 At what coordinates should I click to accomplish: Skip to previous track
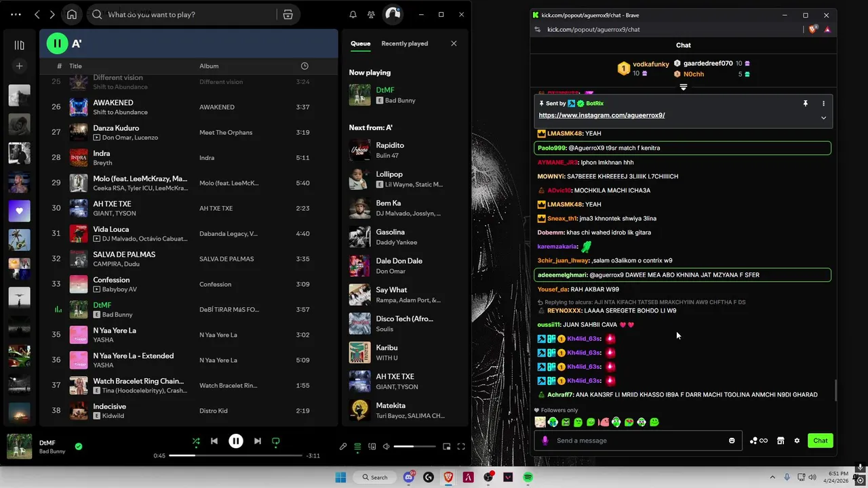tap(214, 441)
